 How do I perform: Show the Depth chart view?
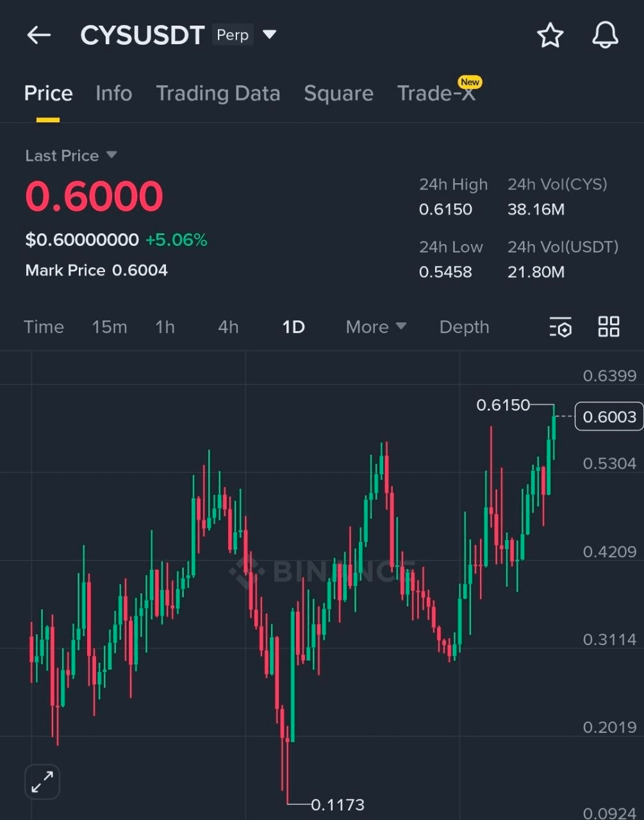[x=464, y=327]
